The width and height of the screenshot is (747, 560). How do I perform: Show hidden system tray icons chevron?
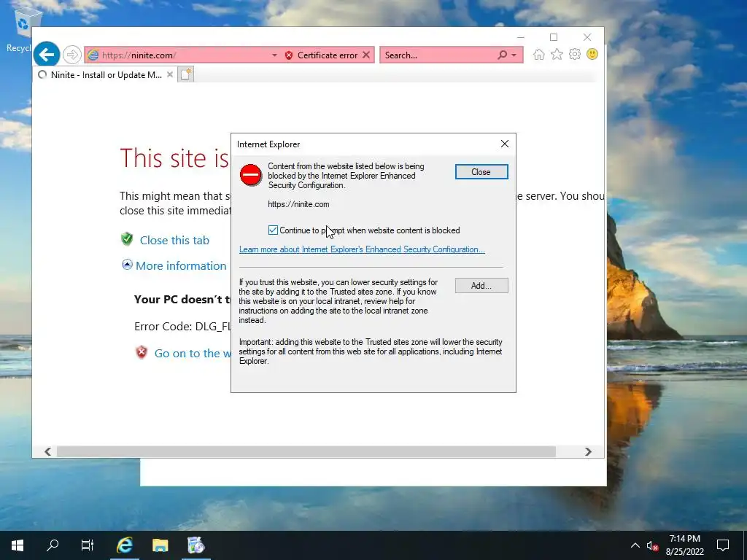point(635,545)
